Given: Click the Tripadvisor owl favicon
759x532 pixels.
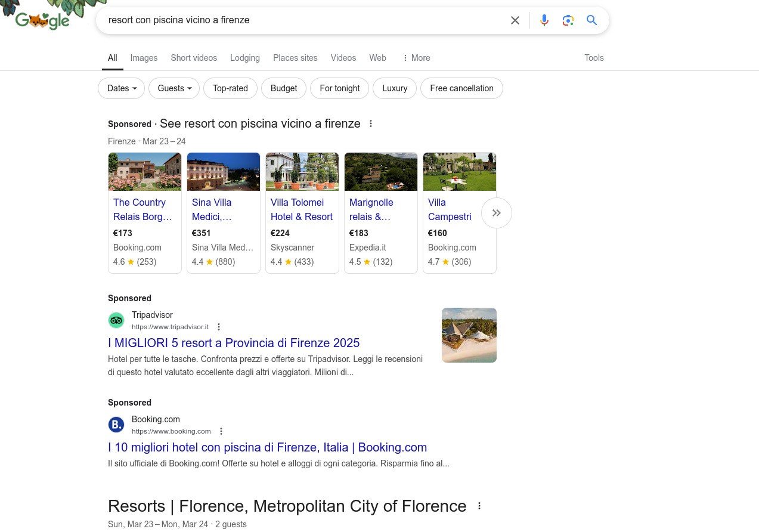Looking at the screenshot, I should click(x=116, y=320).
